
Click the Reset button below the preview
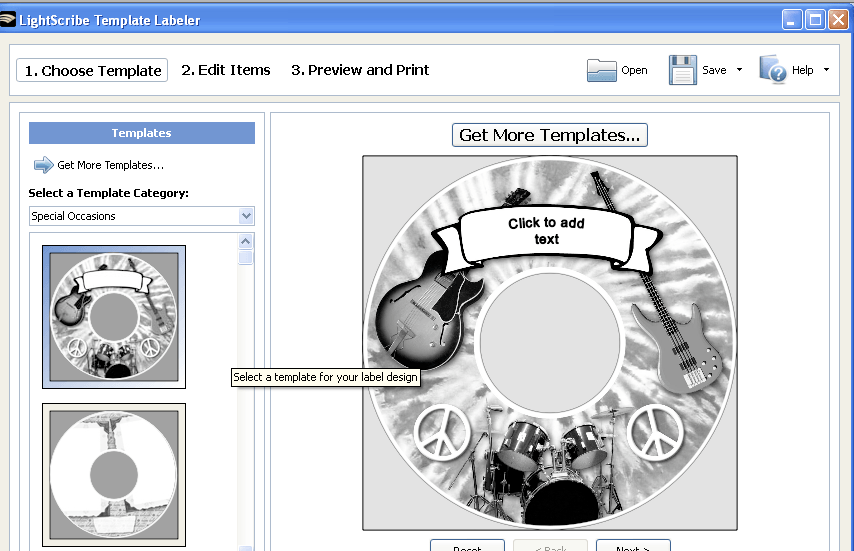(467, 546)
